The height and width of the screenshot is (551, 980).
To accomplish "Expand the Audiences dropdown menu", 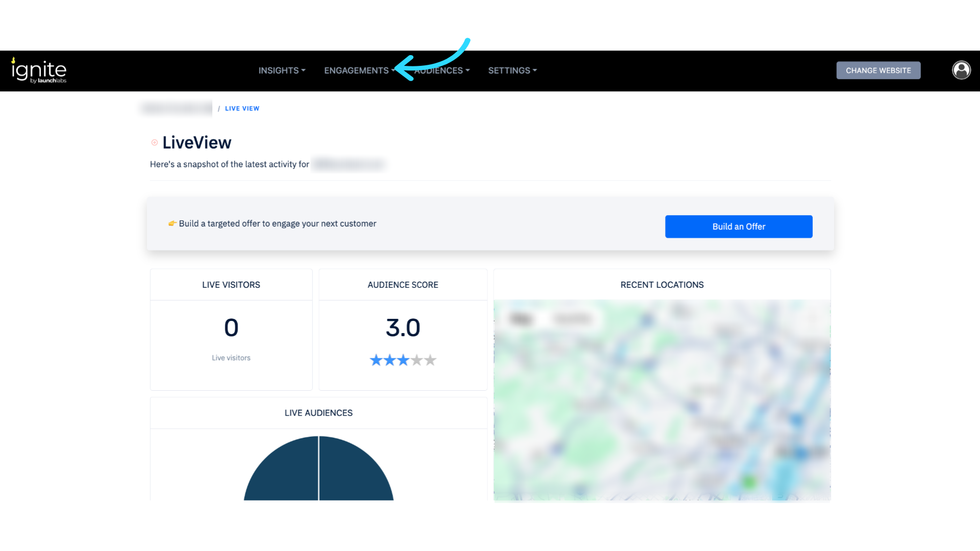I will click(x=443, y=70).
